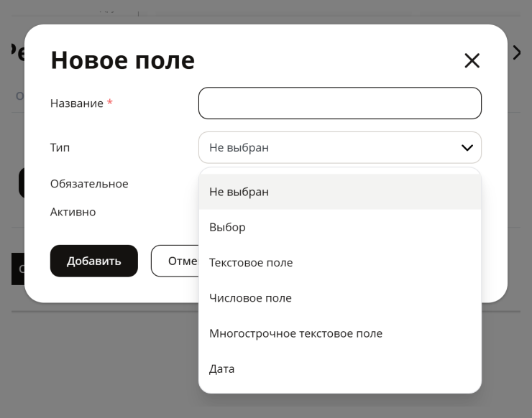Click the Тип label
The width and height of the screenshot is (532, 418).
[60, 147]
